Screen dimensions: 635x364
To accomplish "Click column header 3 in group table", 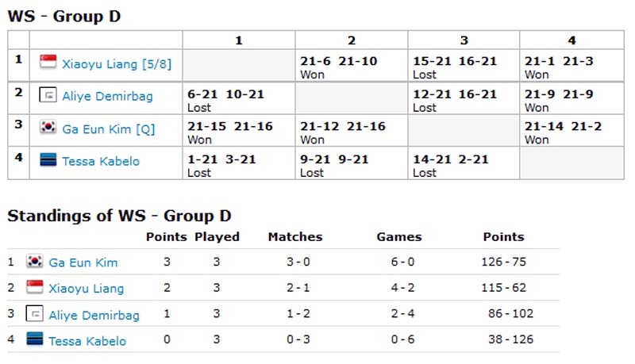I will [x=464, y=40].
